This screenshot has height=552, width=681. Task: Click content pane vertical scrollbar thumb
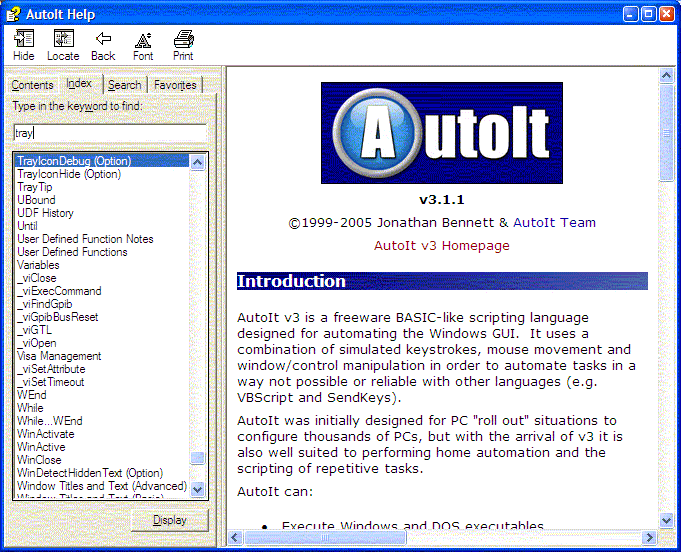(666, 132)
